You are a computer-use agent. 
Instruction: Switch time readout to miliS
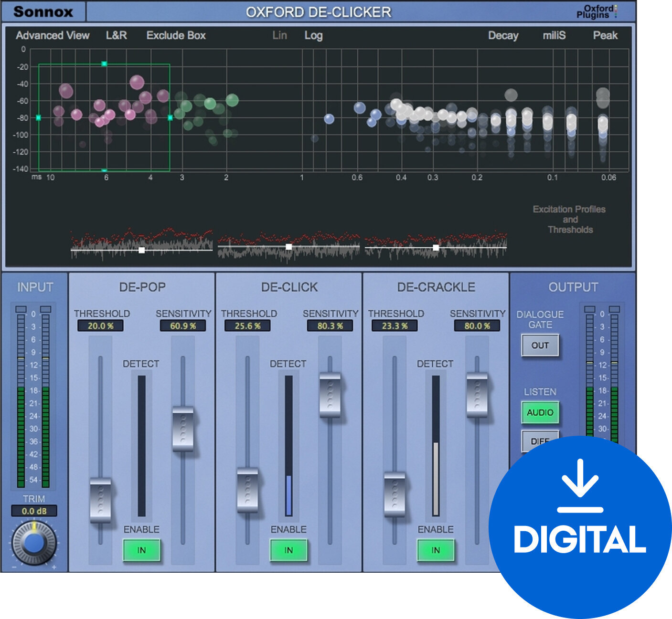click(x=554, y=35)
